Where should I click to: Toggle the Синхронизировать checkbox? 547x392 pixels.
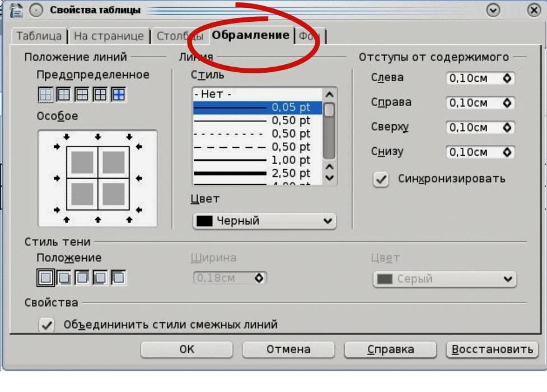(x=381, y=180)
